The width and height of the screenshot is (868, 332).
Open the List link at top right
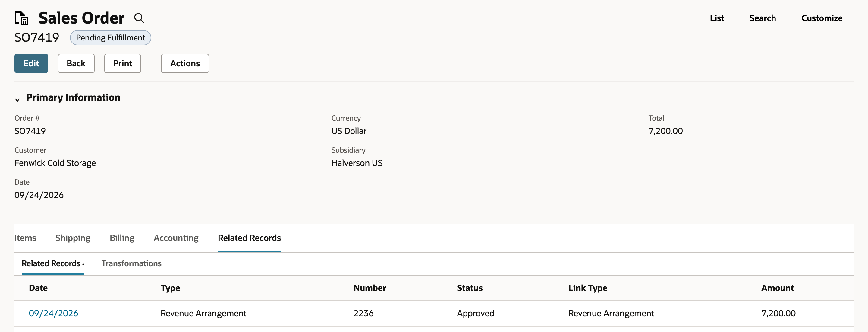(x=717, y=18)
